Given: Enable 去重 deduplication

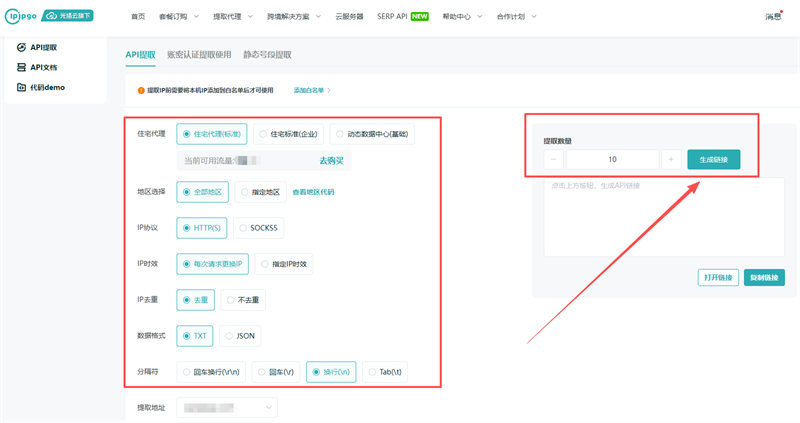Looking at the screenshot, I should (195, 300).
